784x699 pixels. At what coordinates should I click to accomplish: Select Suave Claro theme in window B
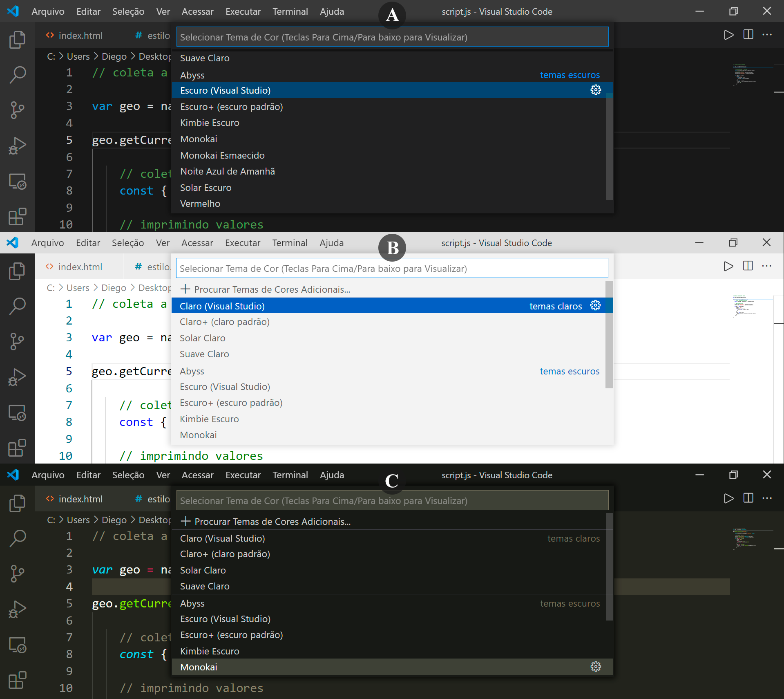pyautogui.click(x=392, y=354)
